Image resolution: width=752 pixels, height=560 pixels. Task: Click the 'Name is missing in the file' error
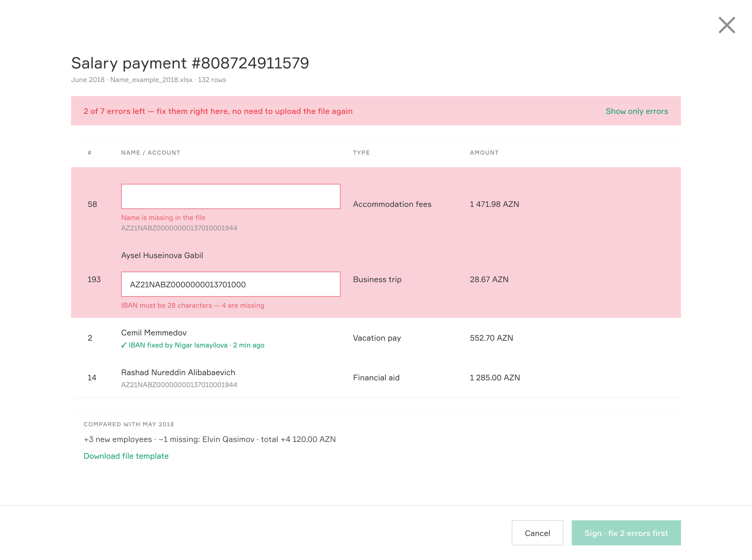163,218
